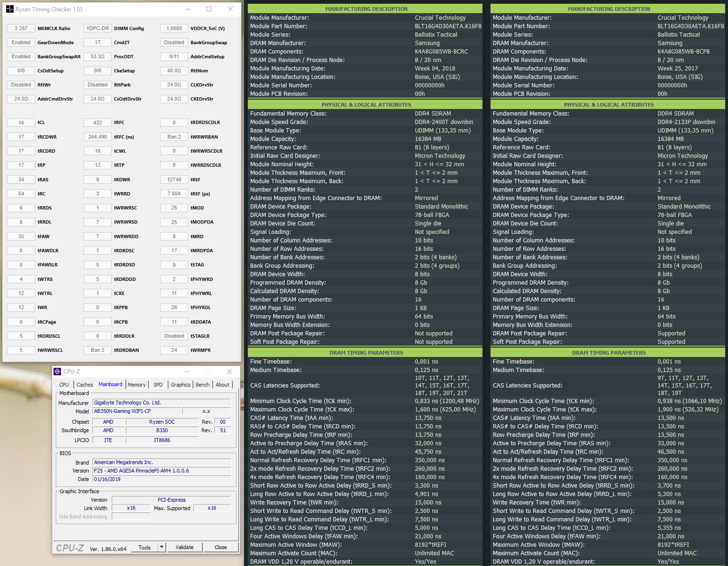Click the Tools button in CPU-Z
The width and height of the screenshot is (728, 566).
point(145,547)
